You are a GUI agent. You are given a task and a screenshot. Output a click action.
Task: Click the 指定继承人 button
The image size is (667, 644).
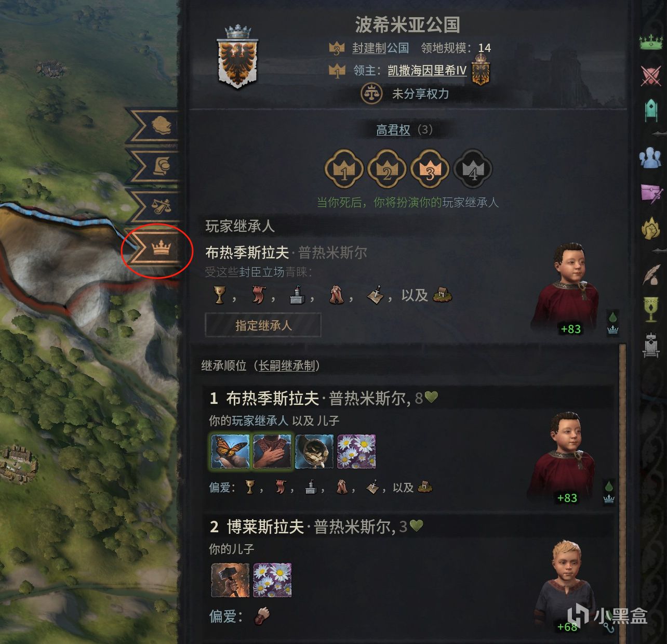coord(263,325)
